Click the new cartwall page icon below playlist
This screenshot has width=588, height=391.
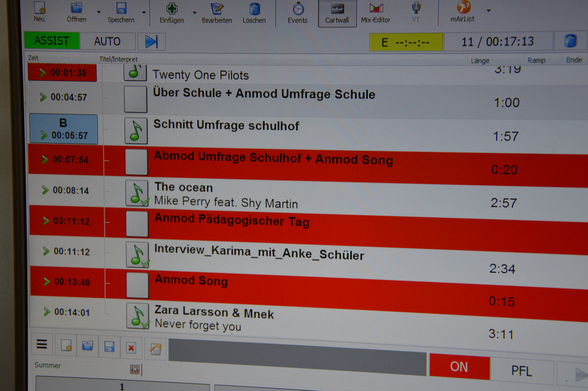pos(66,345)
